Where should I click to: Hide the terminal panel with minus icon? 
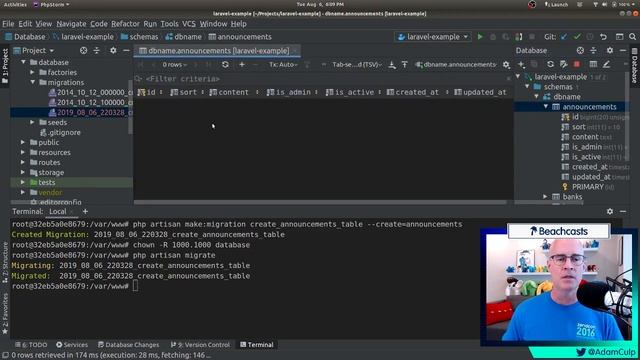(x=623, y=211)
